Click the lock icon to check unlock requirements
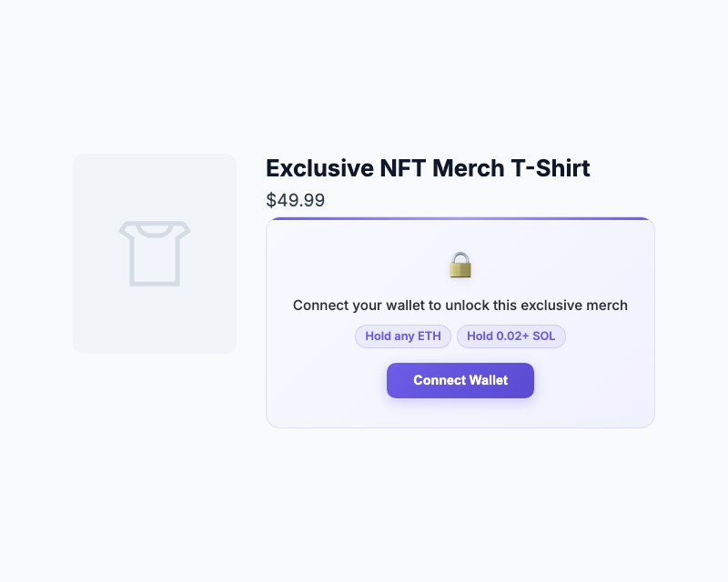The width and height of the screenshot is (728, 582). [460, 266]
